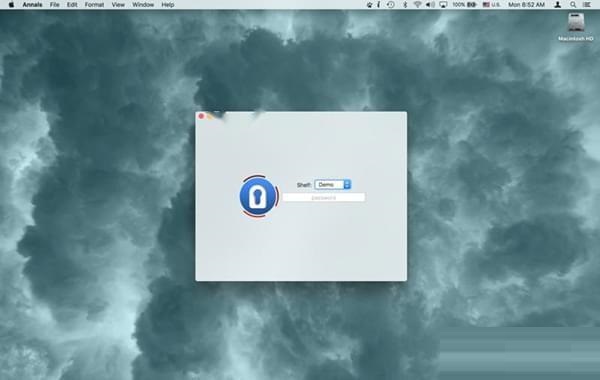Open the user account menu icon
The height and width of the screenshot is (380, 600).
558,5
